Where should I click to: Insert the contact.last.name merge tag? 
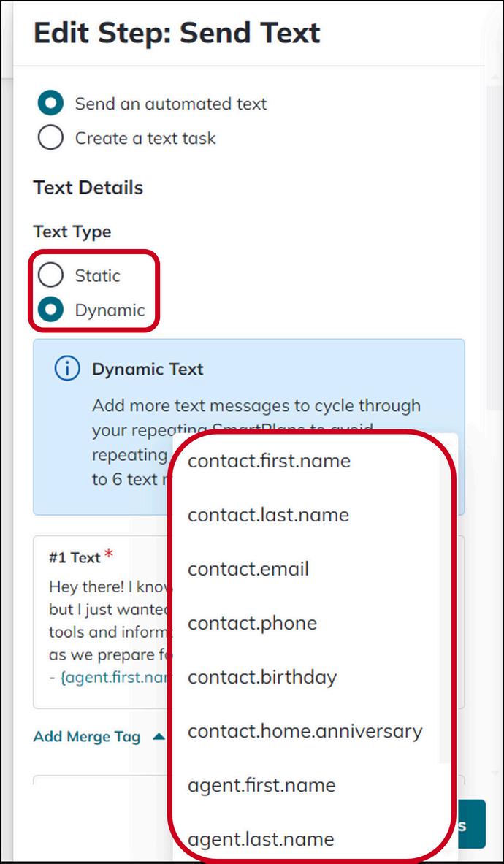click(x=268, y=515)
